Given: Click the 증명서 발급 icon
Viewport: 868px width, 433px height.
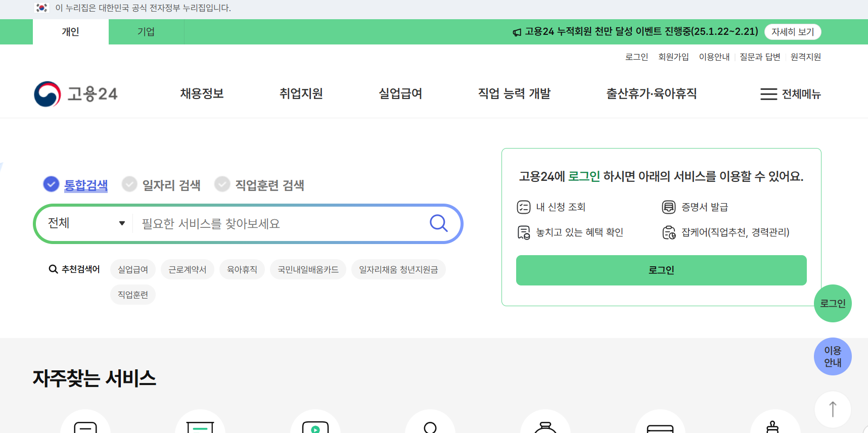Looking at the screenshot, I should pyautogui.click(x=669, y=207).
